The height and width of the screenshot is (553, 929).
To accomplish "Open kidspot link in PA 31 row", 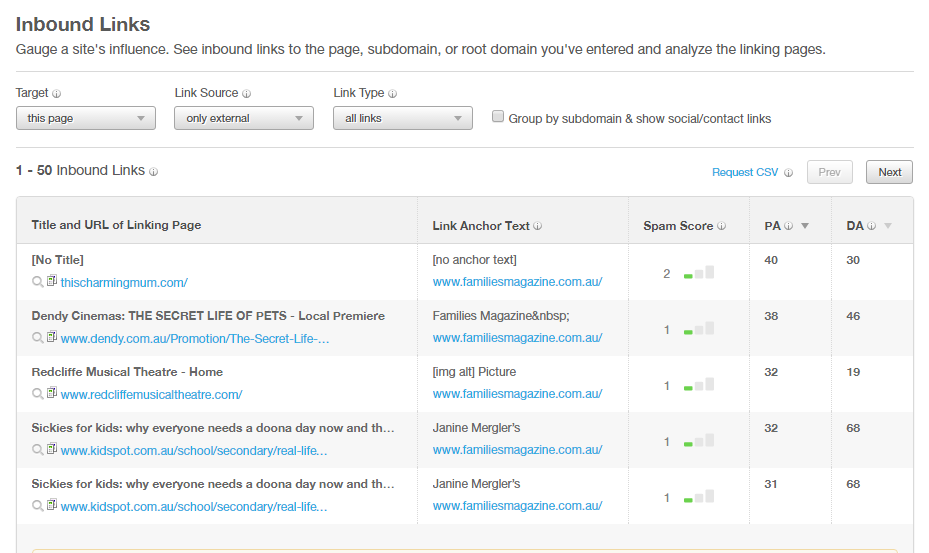I will pyautogui.click(x=194, y=507).
